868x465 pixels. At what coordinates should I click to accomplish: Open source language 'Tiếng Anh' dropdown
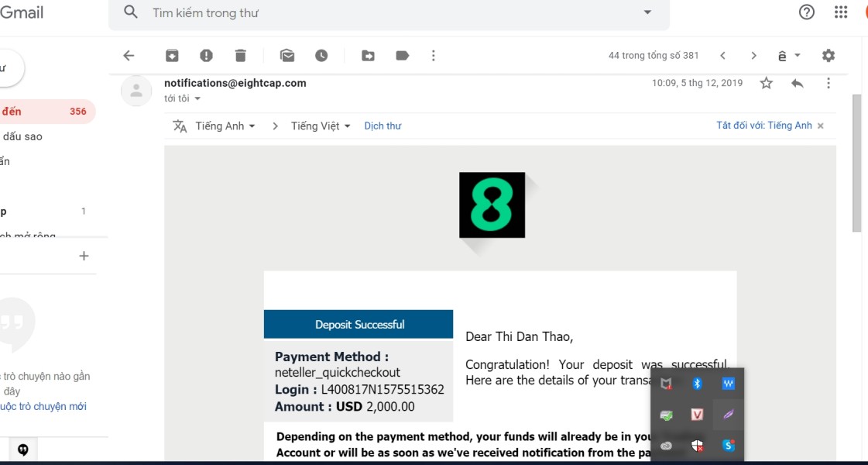pos(225,126)
